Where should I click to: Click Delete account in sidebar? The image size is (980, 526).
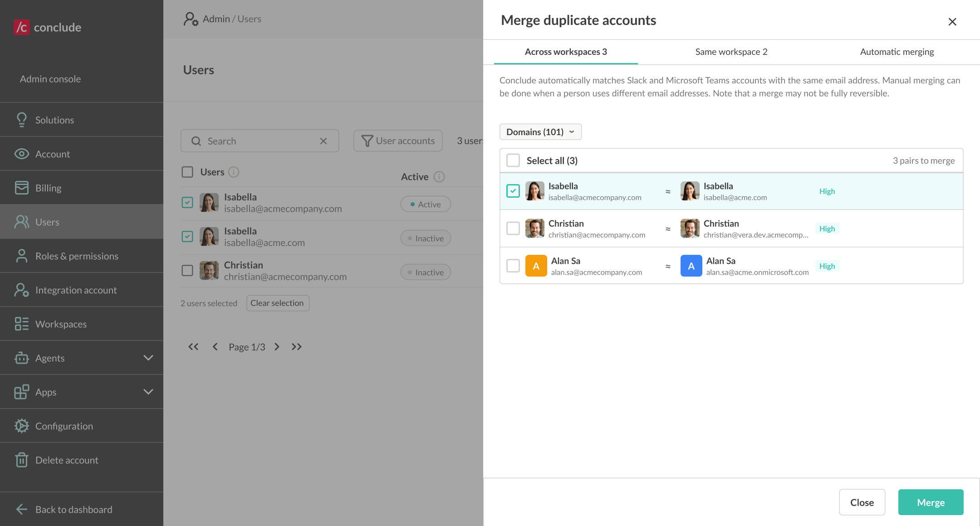(82, 460)
